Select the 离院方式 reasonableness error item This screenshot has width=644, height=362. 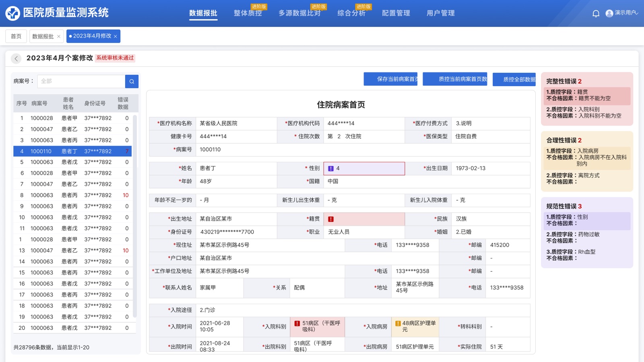pos(586,179)
